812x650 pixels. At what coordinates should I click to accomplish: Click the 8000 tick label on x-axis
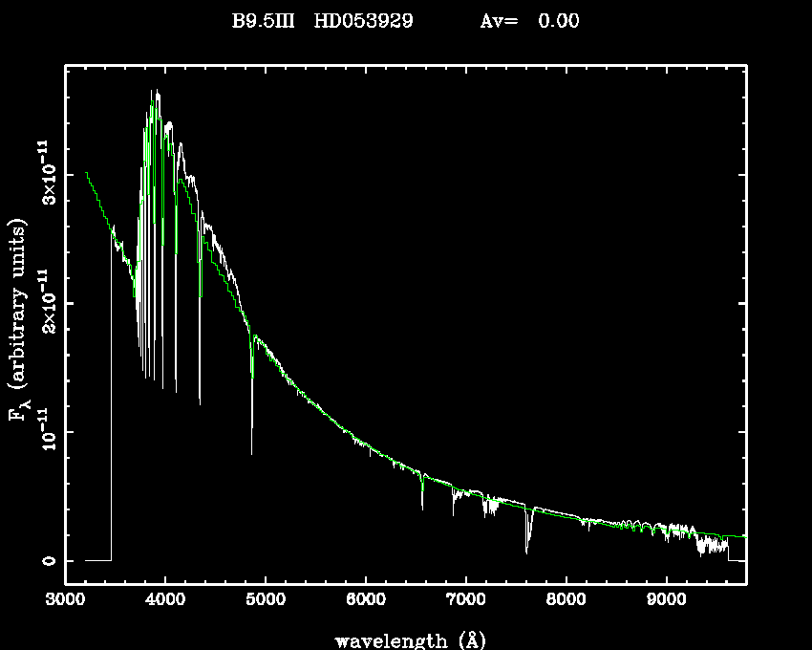click(x=566, y=601)
